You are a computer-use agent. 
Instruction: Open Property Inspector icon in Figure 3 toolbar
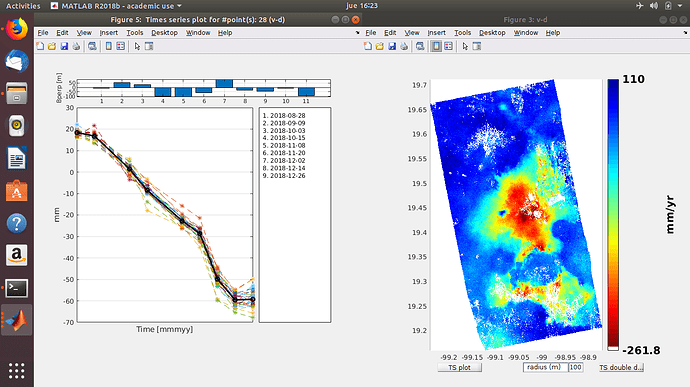point(477,46)
